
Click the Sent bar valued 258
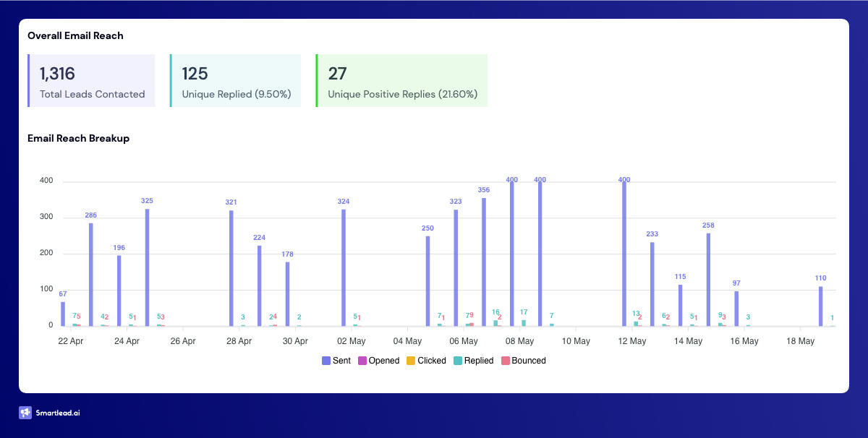(x=708, y=280)
